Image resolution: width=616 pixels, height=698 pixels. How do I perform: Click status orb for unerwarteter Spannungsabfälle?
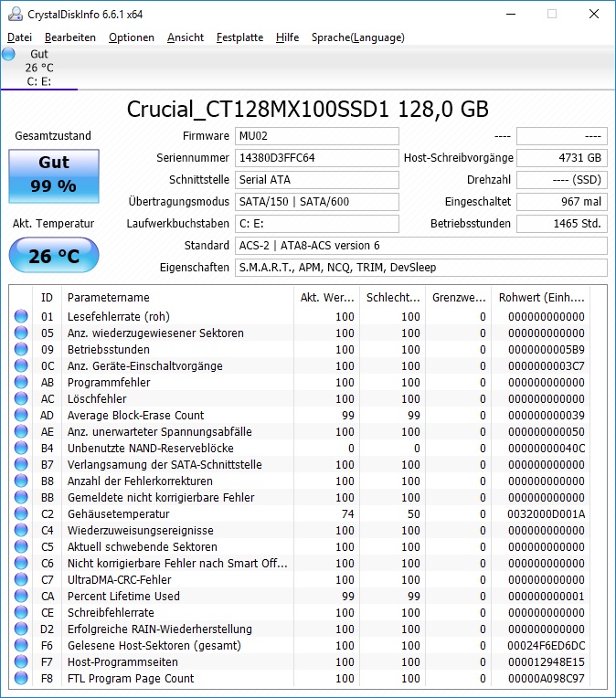21,431
